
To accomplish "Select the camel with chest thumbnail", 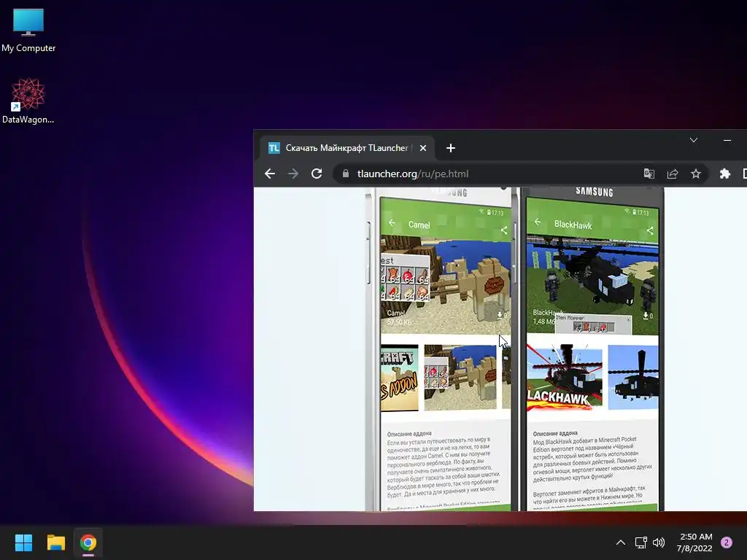I will (x=460, y=378).
